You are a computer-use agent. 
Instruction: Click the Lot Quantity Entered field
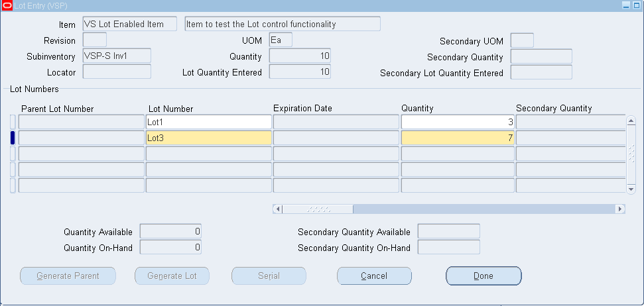click(x=300, y=72)
